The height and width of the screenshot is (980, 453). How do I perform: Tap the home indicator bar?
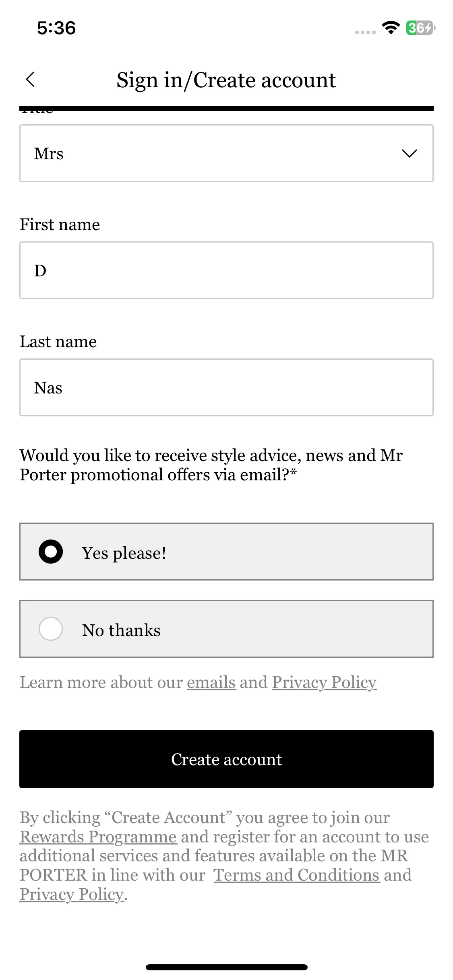226,967
